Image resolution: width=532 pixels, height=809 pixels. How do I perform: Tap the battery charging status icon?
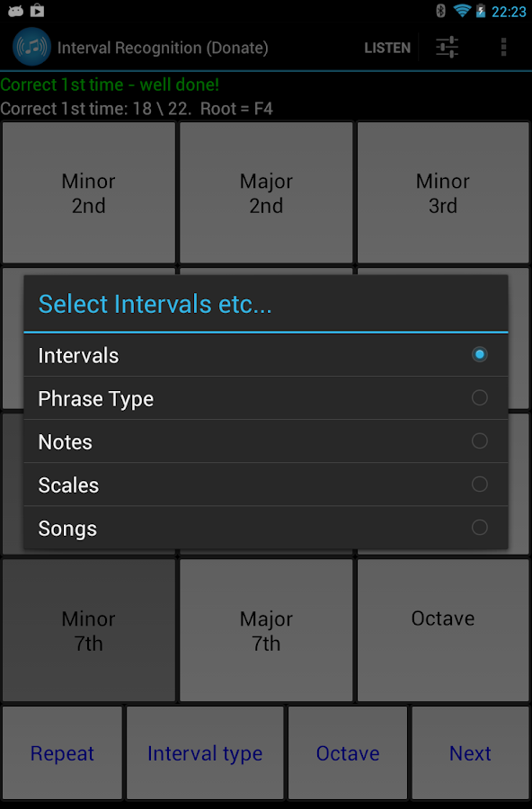(x=481, y=10)
